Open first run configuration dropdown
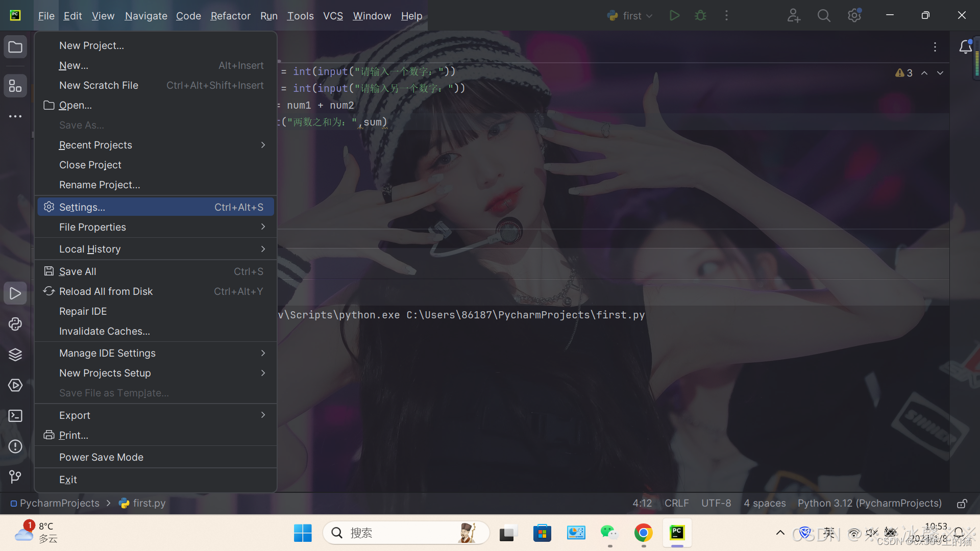The image size is (980, 551). tap(631, 16)
